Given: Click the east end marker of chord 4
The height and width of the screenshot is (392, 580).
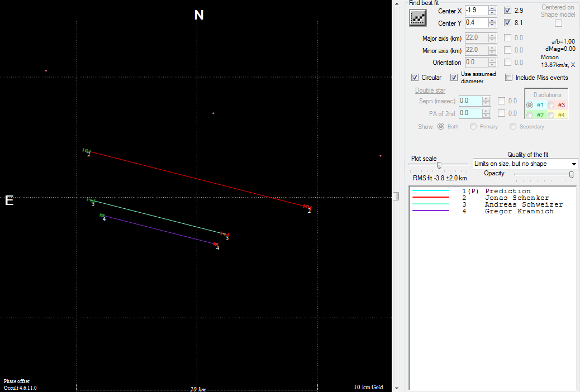Looking at the screenshot, I should 102,215.
